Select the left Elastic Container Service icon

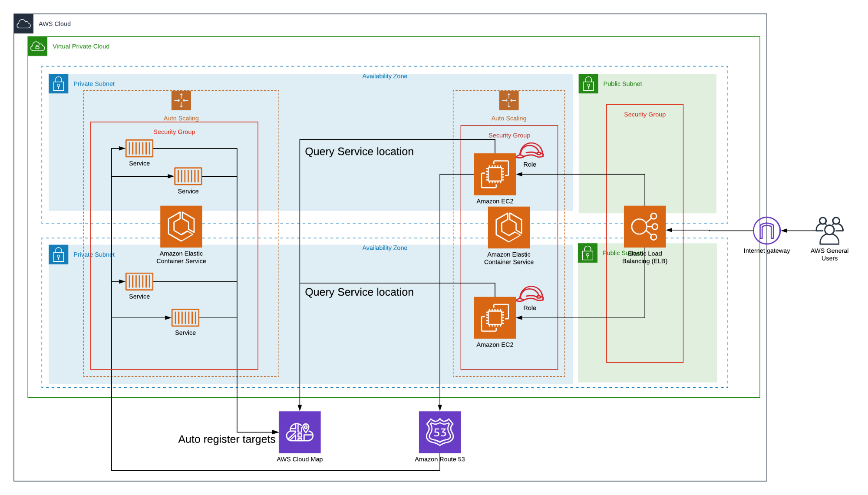coord(181,227)
